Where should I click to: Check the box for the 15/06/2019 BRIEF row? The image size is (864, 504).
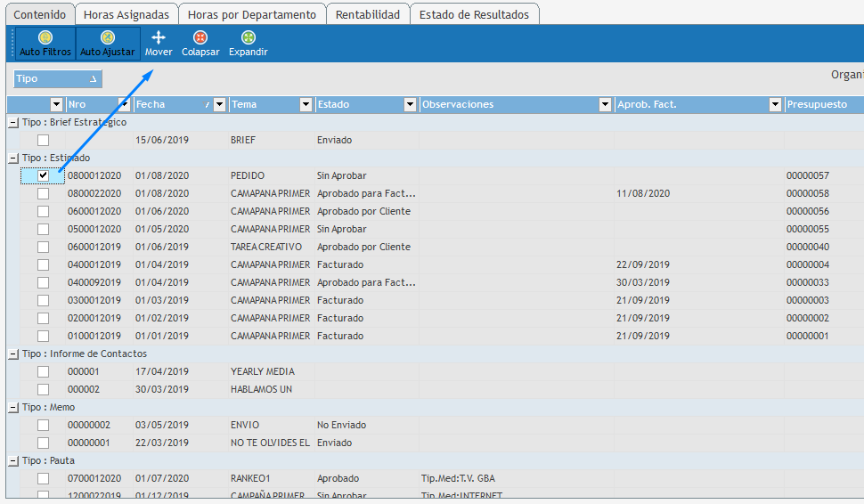click(x=43, y=140)
